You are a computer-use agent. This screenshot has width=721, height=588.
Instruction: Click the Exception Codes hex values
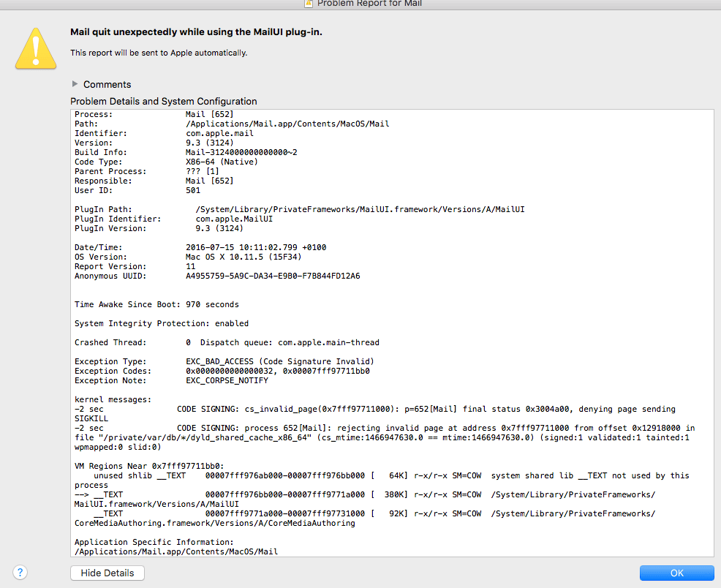coord(278,371)
